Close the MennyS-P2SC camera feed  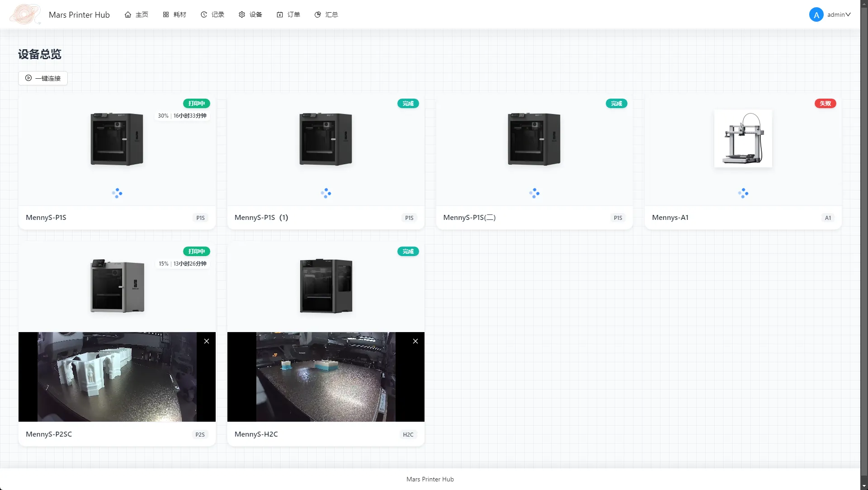tap(207, 341)
